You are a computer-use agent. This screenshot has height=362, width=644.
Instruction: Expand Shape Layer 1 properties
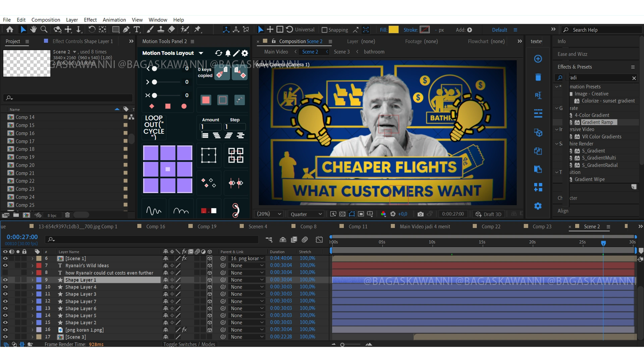(x=33, y=280)
